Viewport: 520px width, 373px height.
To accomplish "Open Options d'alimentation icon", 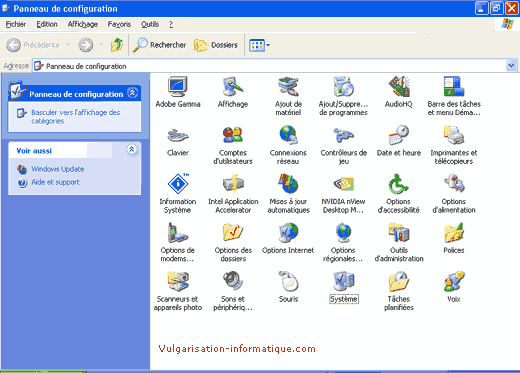I will point(454,184).
